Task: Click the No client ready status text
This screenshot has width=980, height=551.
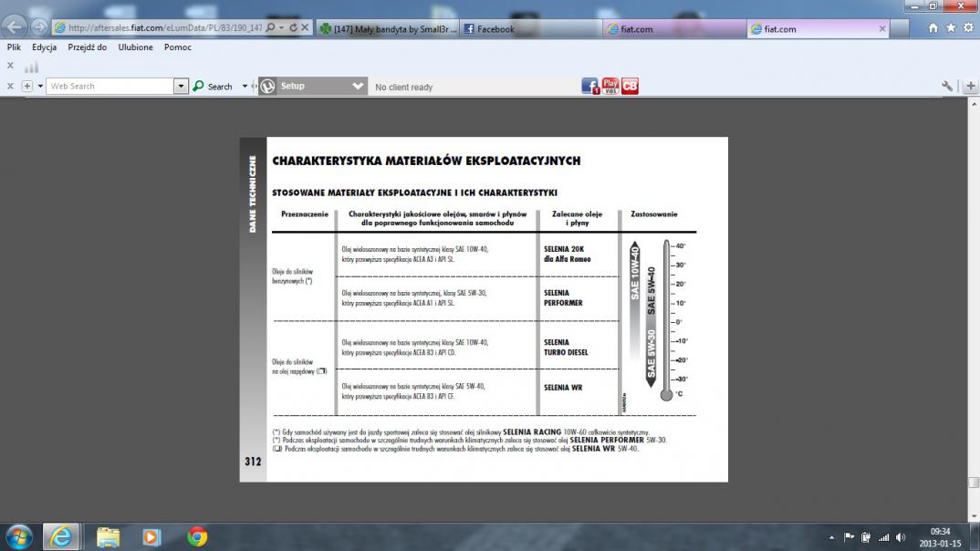Action: [x=403, y=88]
